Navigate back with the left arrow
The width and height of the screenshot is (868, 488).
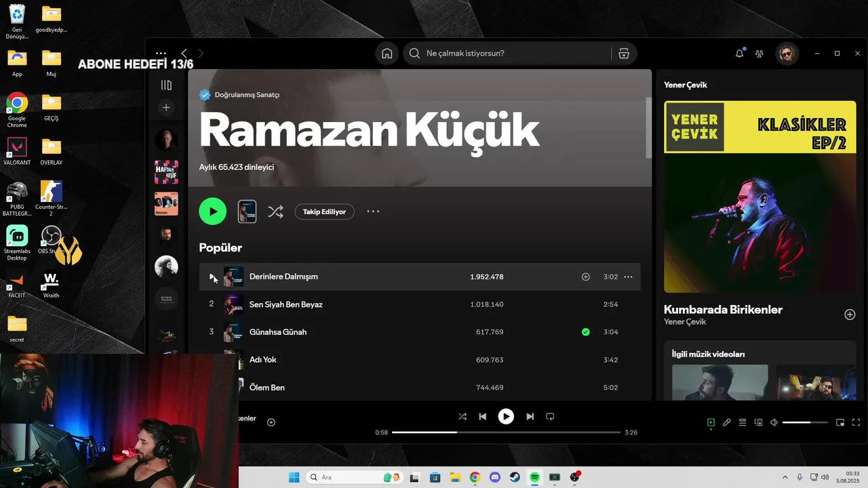tap(184, 53)
